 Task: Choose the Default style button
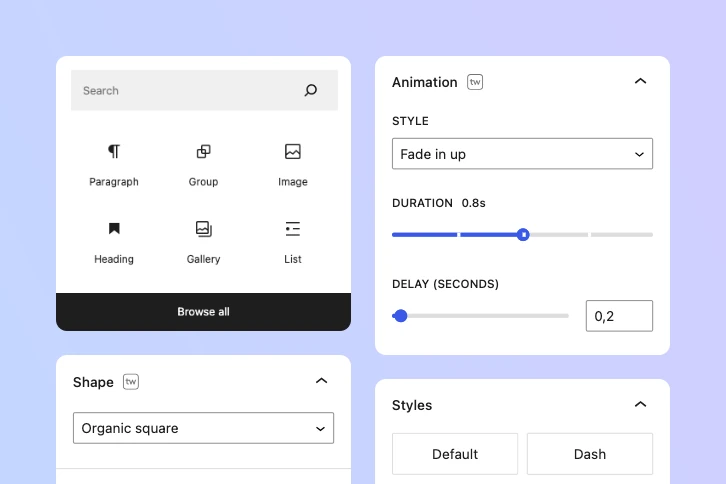(455, 454)
